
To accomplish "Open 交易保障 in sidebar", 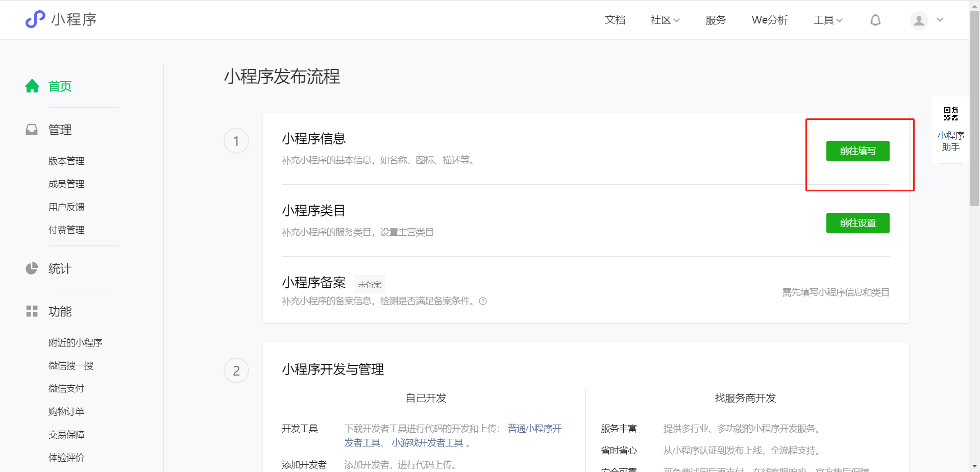I will point(66,435).
